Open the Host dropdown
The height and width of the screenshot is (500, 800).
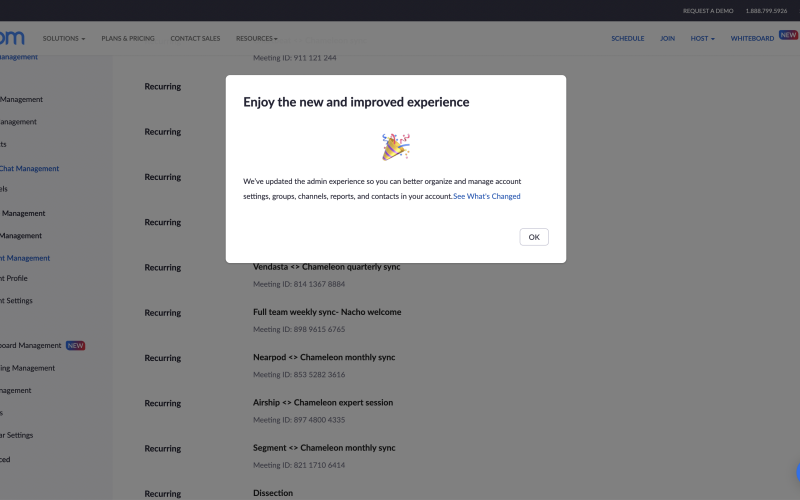(702, 38)
